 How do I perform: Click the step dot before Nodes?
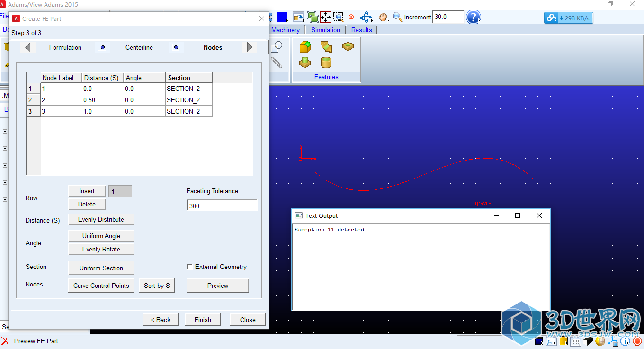[x=176, y=47]
